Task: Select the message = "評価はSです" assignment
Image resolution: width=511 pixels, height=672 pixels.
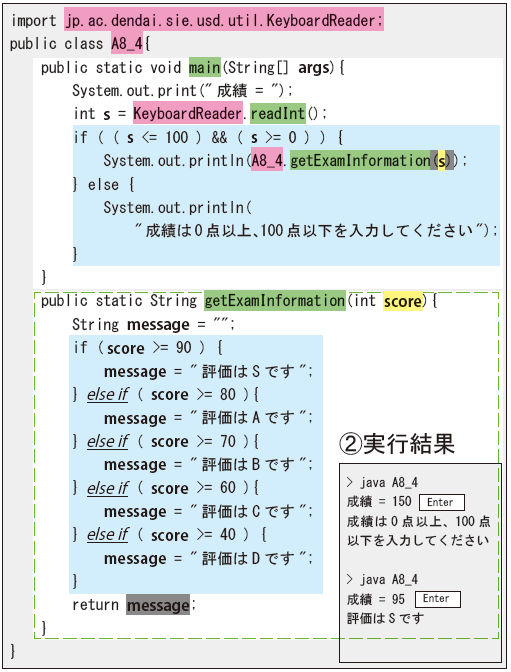Action: pos(208,371)
